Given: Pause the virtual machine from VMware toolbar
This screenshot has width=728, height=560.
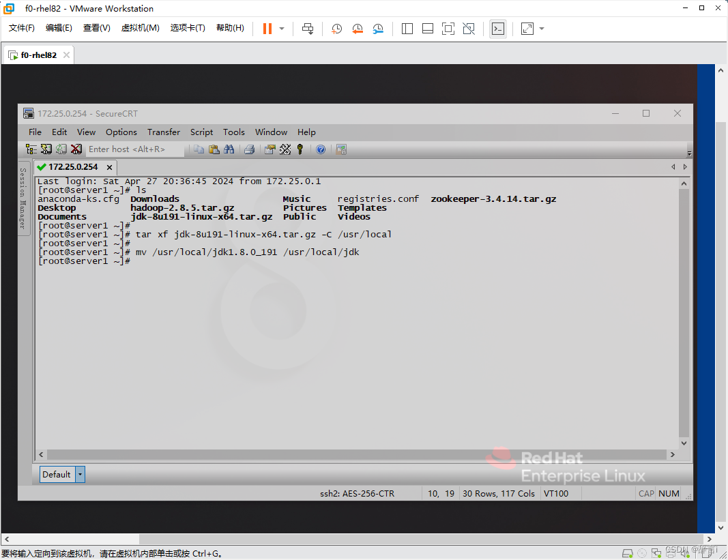Looking at the screenshot, I should click(267, 29).
